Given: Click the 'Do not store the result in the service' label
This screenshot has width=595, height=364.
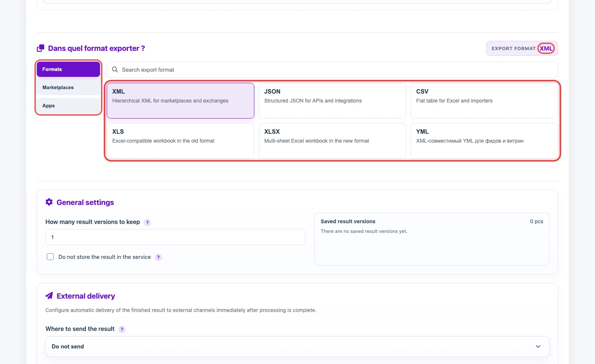Looking at the screenshot, I should pyautogui.click(x=104, y=257).
